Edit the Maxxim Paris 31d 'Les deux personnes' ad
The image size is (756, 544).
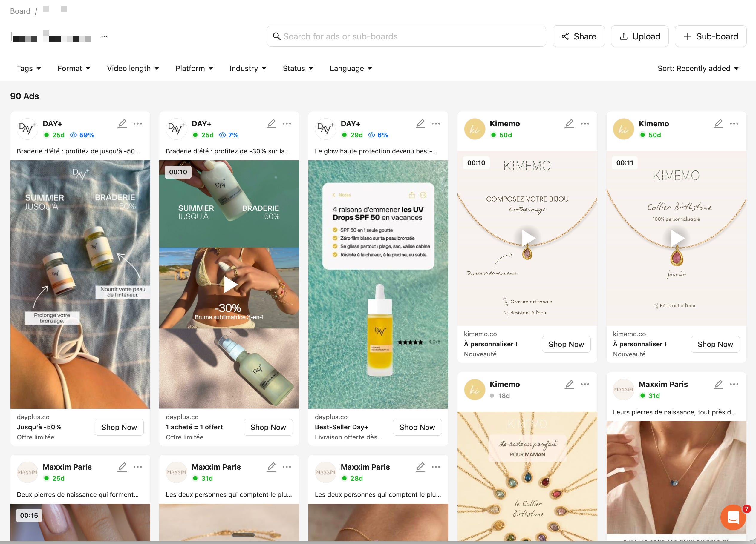(x=271, y=467)
